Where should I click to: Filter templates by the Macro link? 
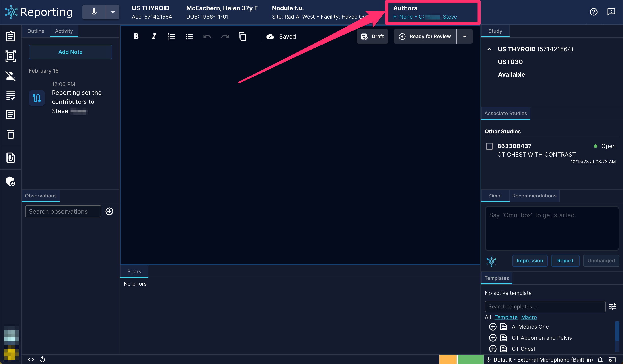529,317
